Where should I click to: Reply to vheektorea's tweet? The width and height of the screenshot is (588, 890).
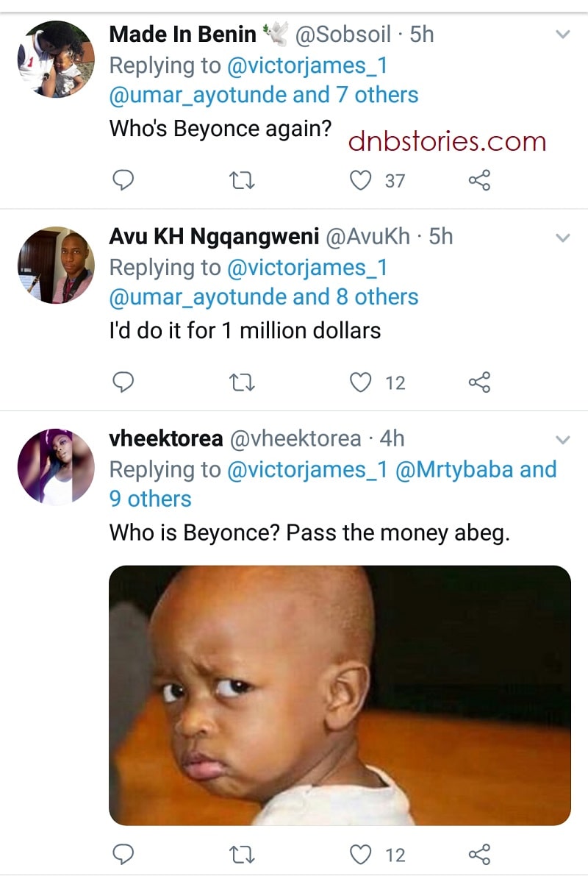125,855
